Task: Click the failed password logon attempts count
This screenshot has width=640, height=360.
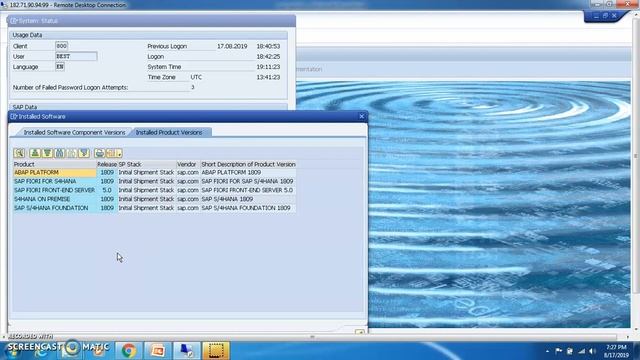Action: (x=193, y=87)
